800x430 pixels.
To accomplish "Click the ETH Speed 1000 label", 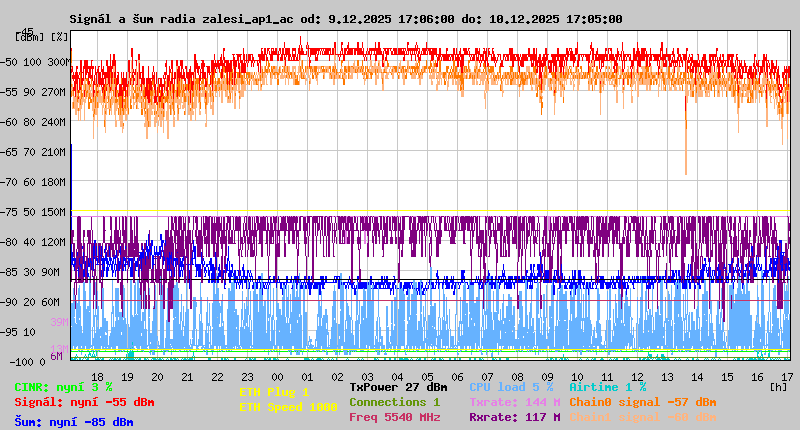I will (288, 407).
